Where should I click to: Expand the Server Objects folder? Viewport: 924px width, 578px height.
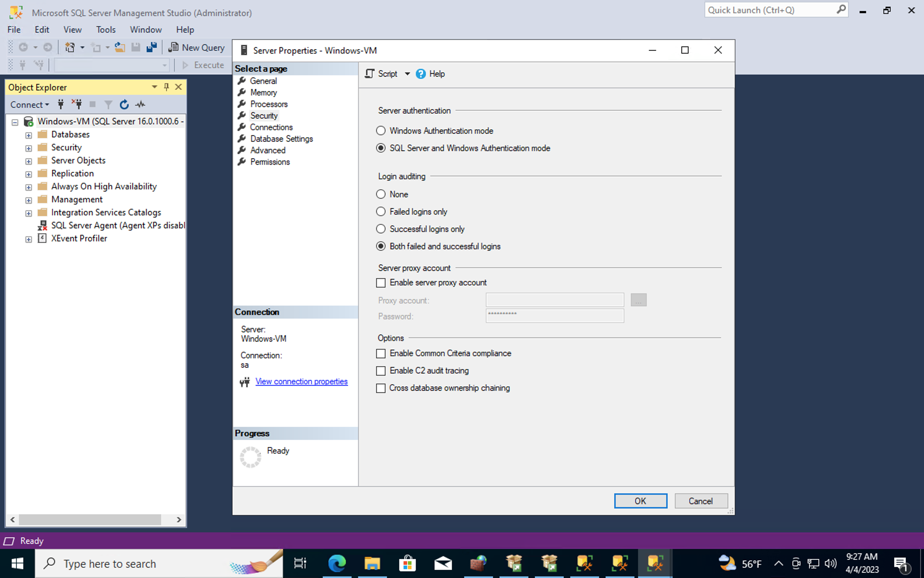pos(29,161)
